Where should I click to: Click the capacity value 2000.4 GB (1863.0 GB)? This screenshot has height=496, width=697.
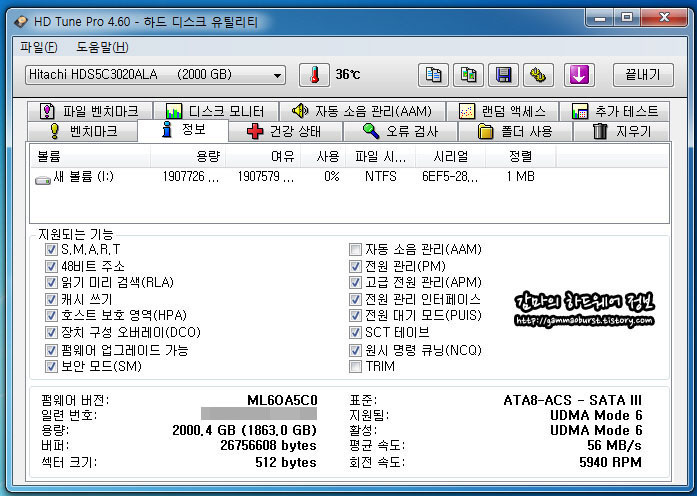click(244, 430)
